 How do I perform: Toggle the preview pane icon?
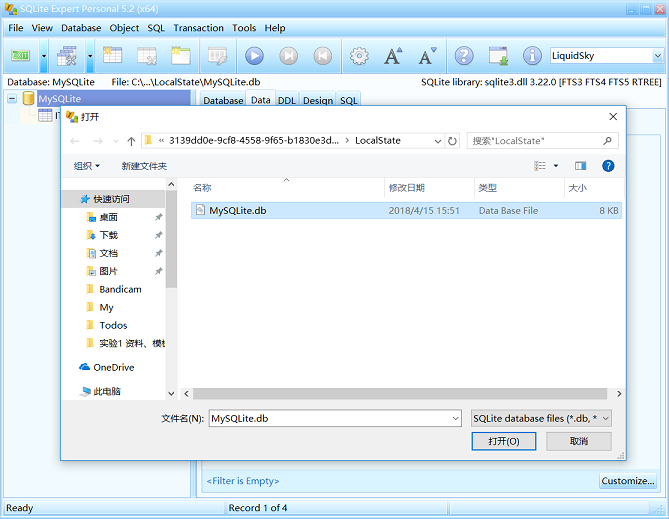[x=580, y=166]
